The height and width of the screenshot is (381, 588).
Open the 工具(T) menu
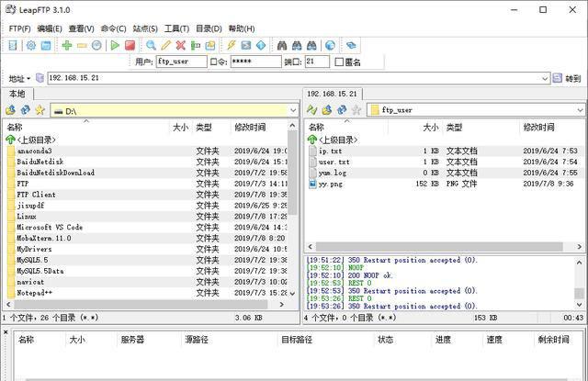coord(176,28)
